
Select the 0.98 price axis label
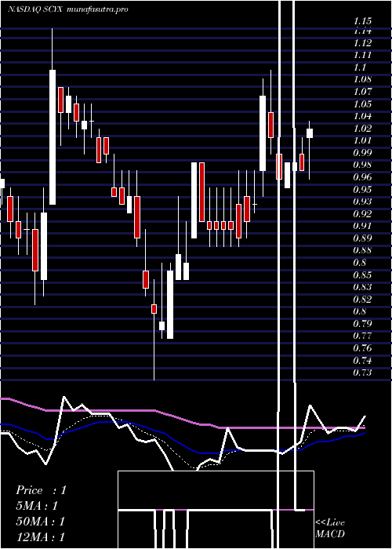[x=362, y=165]
